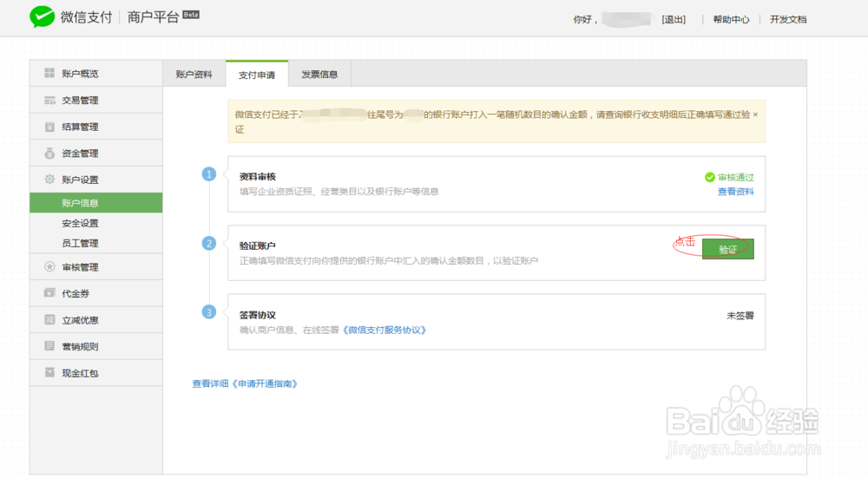Open the 查看资料 link
Viewport: 868px width, 478px height.
(x=736, y=192)
